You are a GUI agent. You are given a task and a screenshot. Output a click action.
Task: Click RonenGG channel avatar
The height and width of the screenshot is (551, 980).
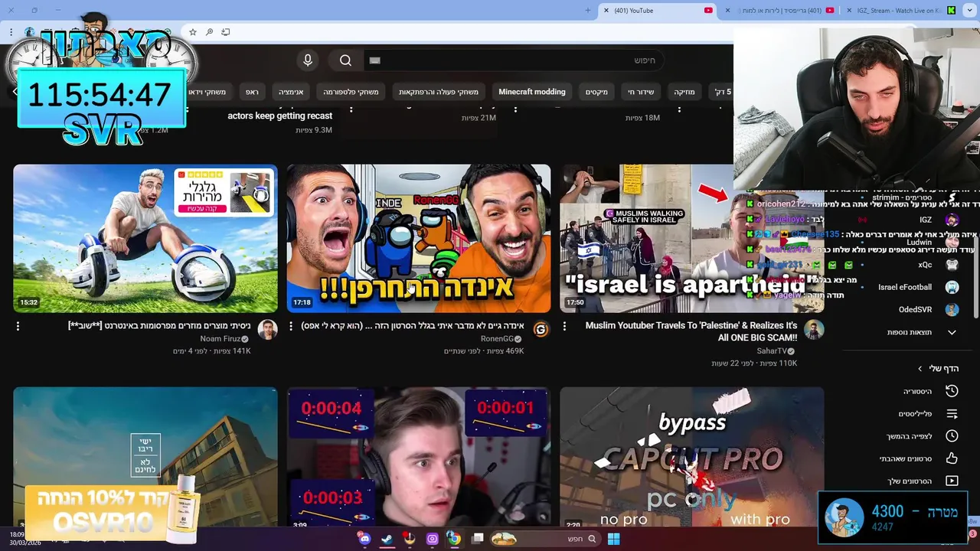[541, 330]
